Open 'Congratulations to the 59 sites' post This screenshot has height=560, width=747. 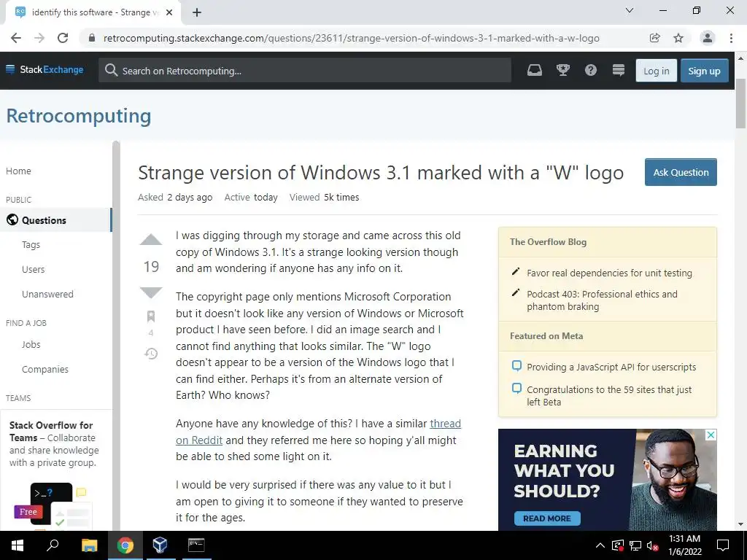(609, 396)
